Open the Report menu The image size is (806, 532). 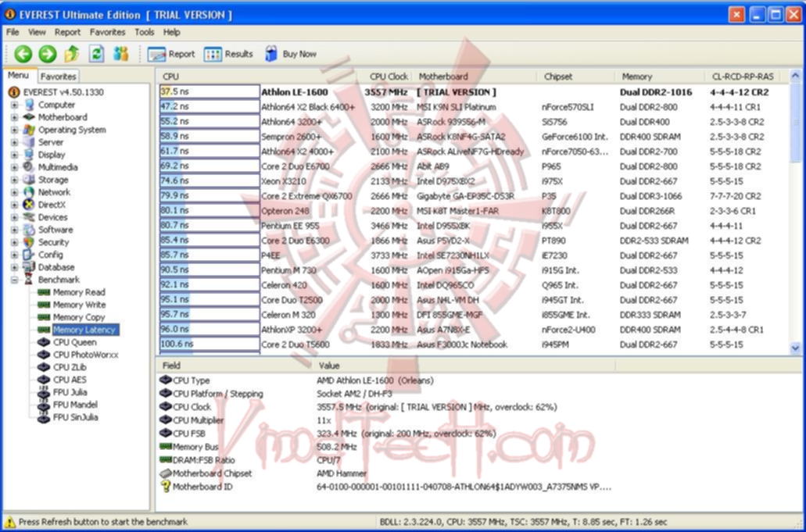(67, 32)
